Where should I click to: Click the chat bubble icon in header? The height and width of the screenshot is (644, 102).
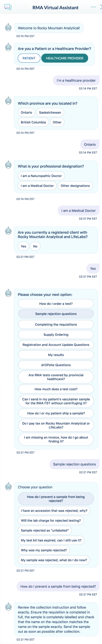[8, 7]
